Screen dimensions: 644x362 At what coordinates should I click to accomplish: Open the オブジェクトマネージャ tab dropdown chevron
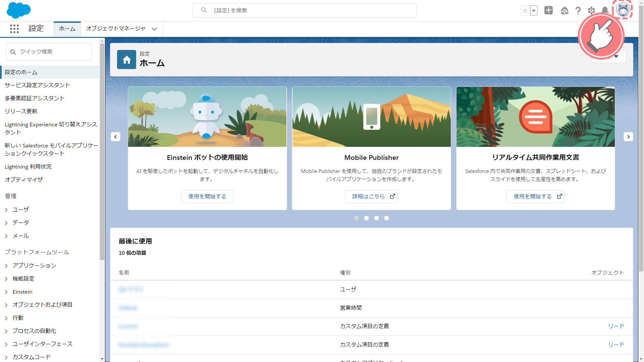(154, 29)
